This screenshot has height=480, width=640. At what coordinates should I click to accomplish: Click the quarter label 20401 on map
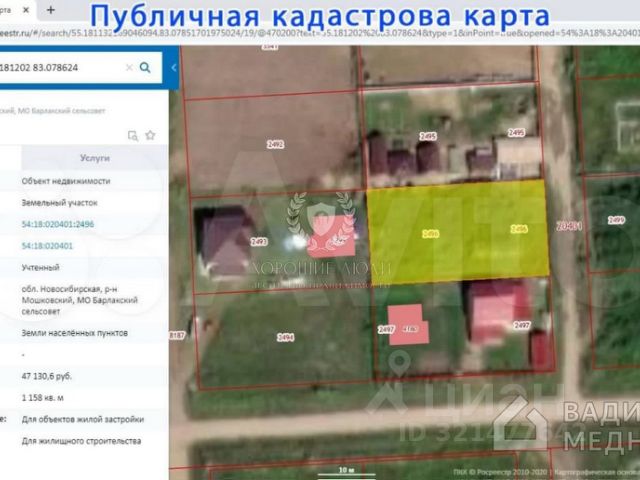(x=569, y=226)
